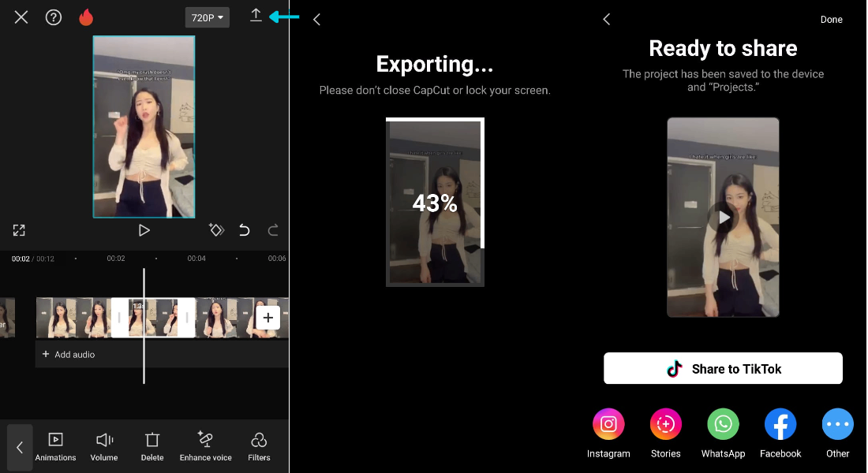868x473 pixels.
Task: Select the first clip thumbnail on the timeline
Action: 56,318
